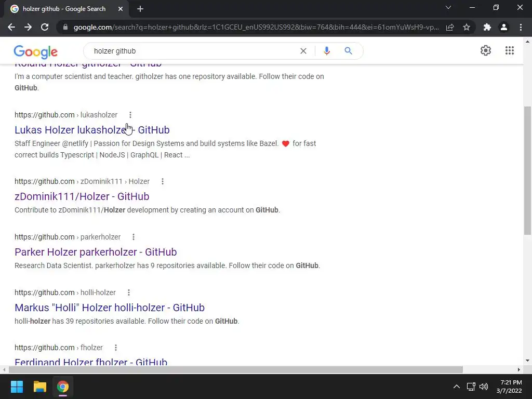Open Markus Holli Holzer GitHub link

pyautogui.click(x=110, y=308)
